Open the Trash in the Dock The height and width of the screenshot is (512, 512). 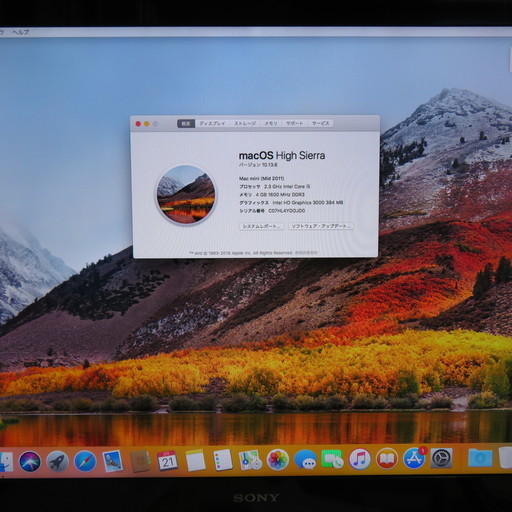pos(505,457)
